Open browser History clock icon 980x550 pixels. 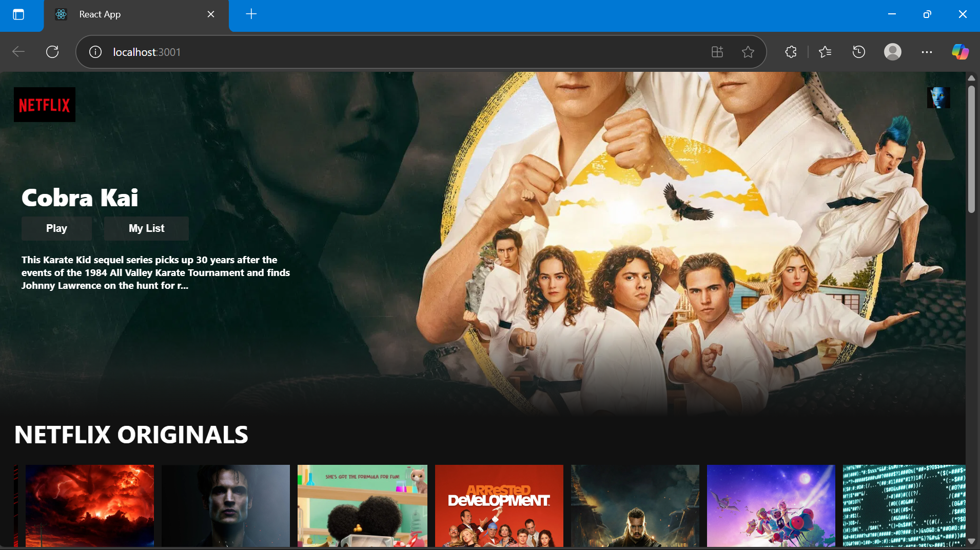(x=858, y=52)
